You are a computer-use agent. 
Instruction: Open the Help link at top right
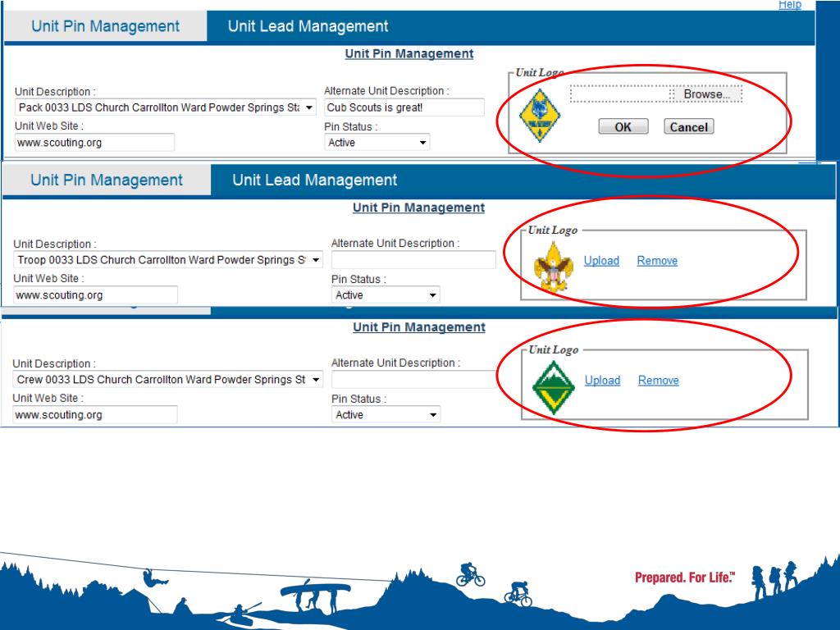(x=790, y=5)
